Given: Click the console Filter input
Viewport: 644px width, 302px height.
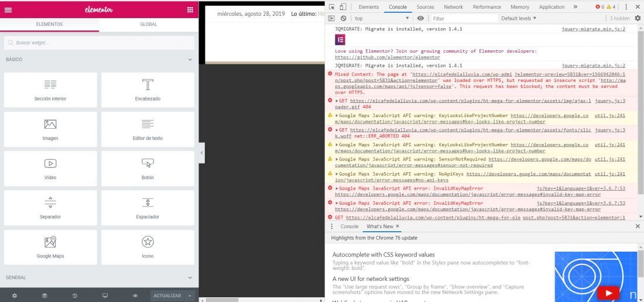Looking at the screenshot, I should click(463, 19).
